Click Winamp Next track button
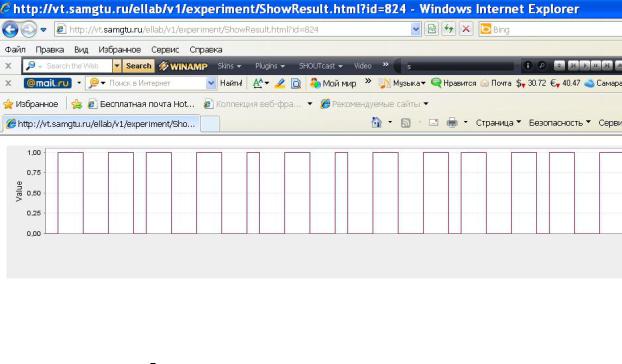The height and width of the screenshot is (364, 622). (x=607, y=66)
